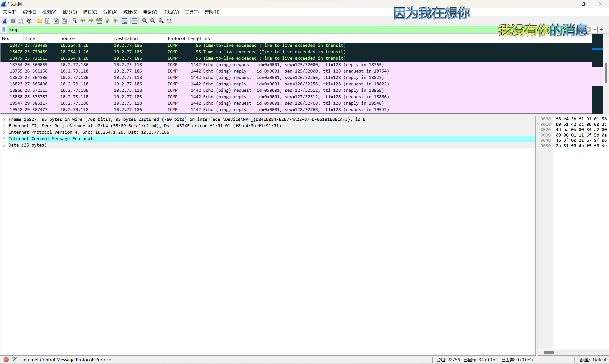Image resolution: width=609 pixels, height=364 pixels.
Task: Restart the current capture
Action: pyautogui.click(x=21, y=21)
